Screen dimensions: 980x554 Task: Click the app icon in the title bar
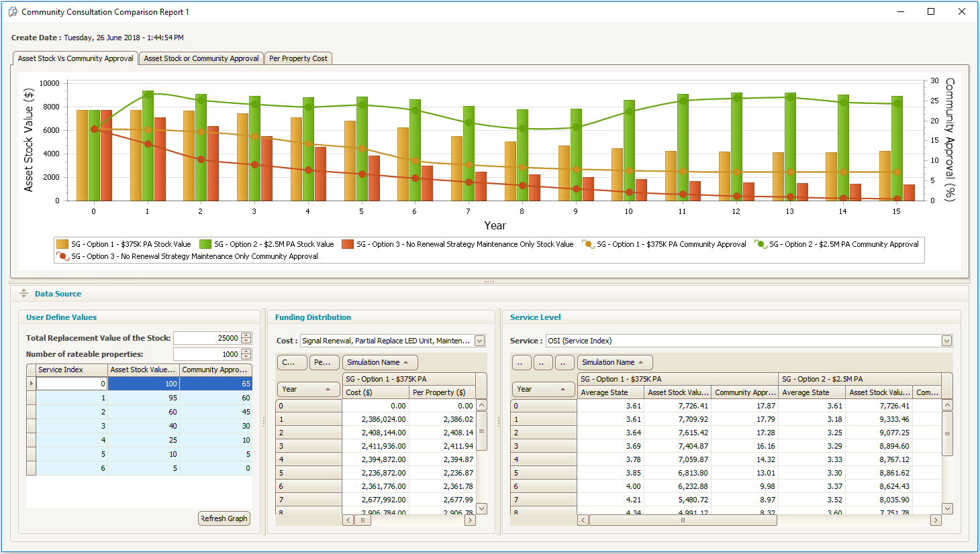(x=12, y=11)
